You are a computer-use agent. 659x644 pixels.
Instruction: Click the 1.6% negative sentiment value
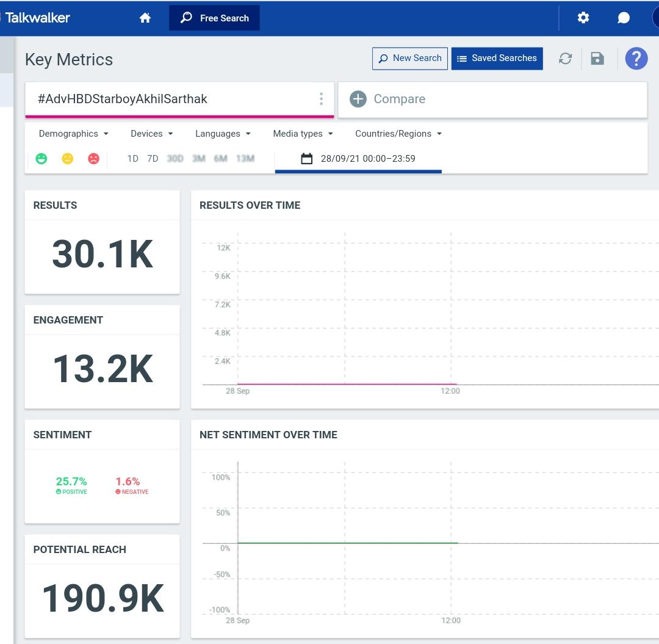pos(128,481)
